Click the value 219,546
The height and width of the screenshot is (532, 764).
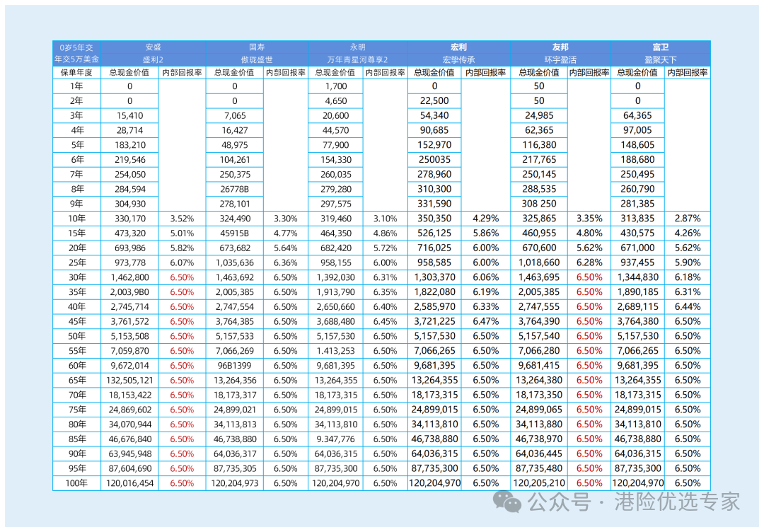(x=129, y=160)
